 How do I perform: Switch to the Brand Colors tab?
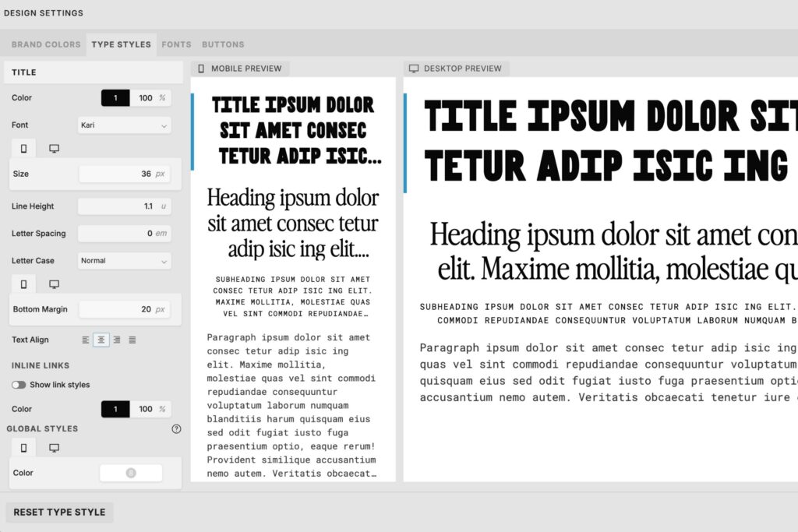[x=46, y=44]
